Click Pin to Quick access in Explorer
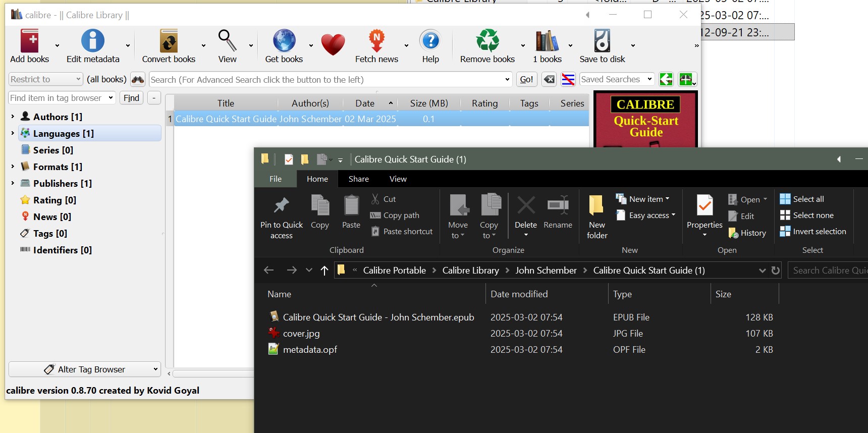 click(282, 216)
